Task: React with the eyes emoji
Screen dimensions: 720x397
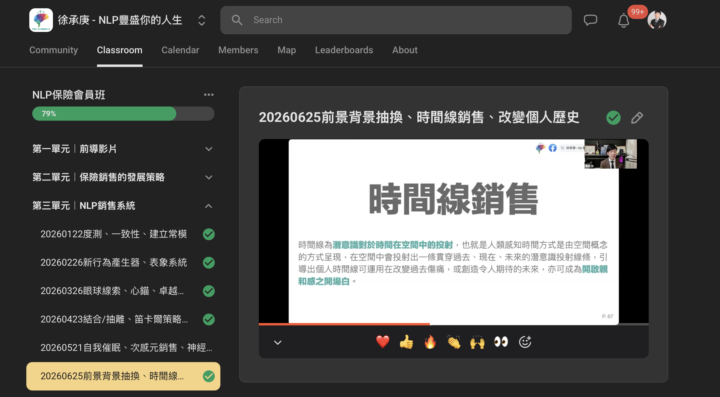Action: pyautogui.click(x=501, y=342)
